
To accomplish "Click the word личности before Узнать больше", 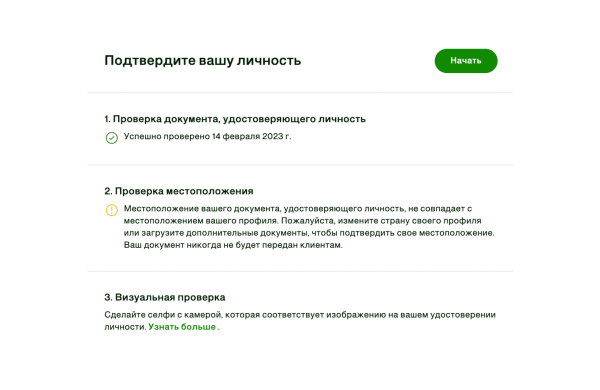I will pyautogui.click(x=125, y=327).
